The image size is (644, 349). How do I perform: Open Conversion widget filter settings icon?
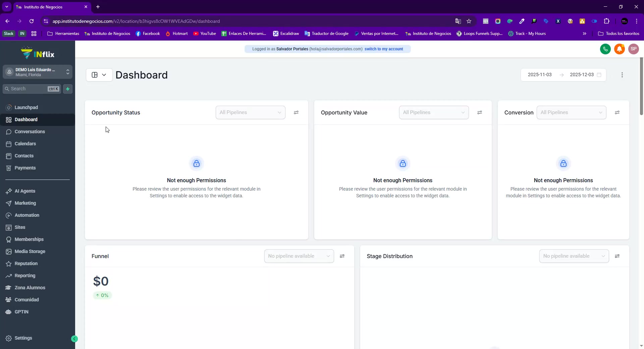(x=617, y=113)
